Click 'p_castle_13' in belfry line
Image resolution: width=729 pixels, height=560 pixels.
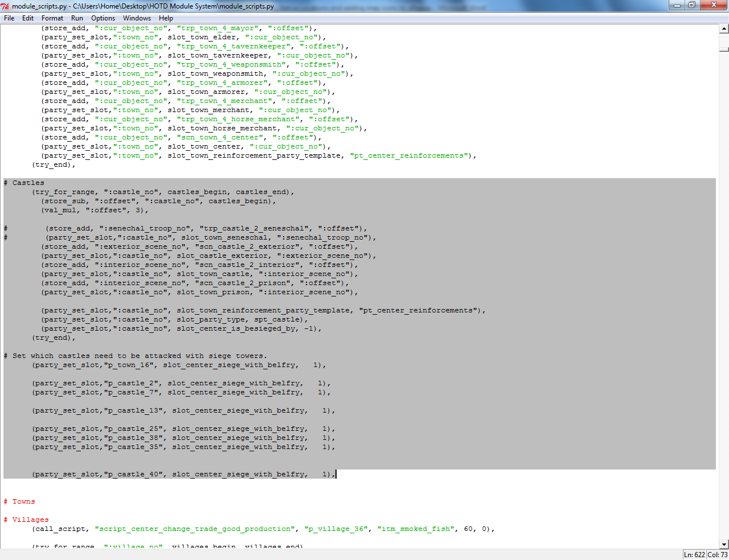(133, 410)
